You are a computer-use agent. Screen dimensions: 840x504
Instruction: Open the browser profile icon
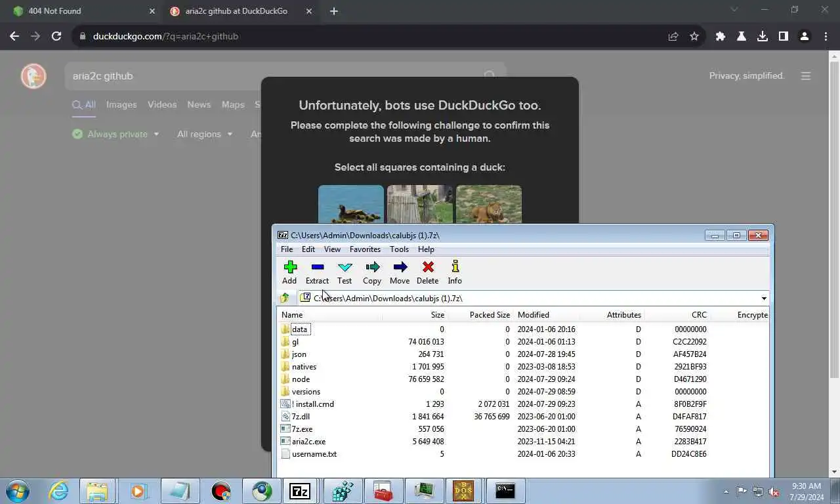pos(805,37)
